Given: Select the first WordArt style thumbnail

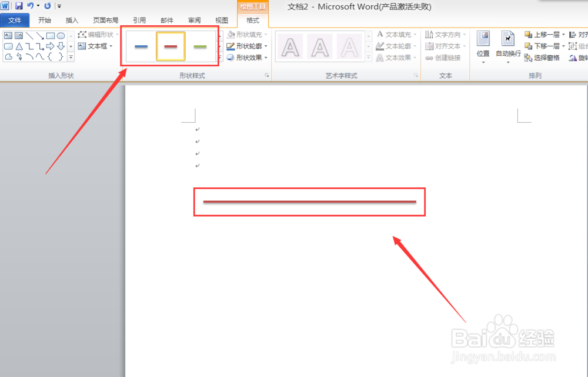Looking at the screenshot, I should [x=290, y=47].
